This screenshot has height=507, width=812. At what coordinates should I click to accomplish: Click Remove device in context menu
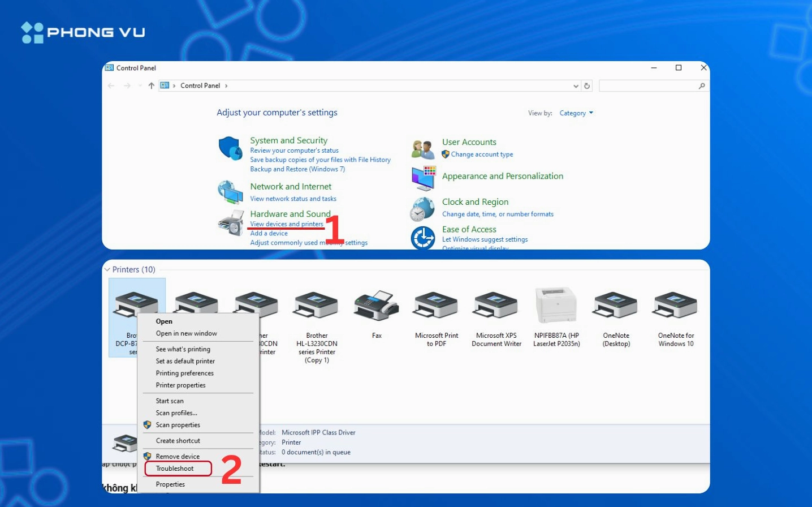coord(178,457)
